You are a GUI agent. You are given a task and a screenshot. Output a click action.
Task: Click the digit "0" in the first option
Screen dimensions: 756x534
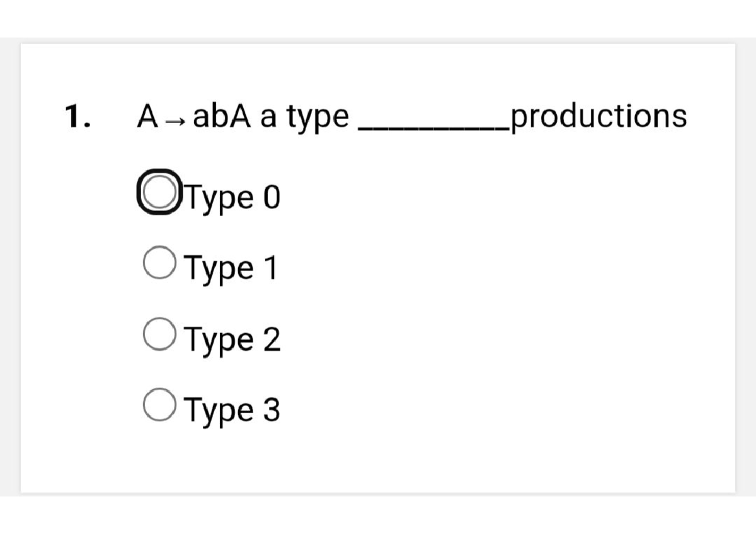[x=271, y=199]
